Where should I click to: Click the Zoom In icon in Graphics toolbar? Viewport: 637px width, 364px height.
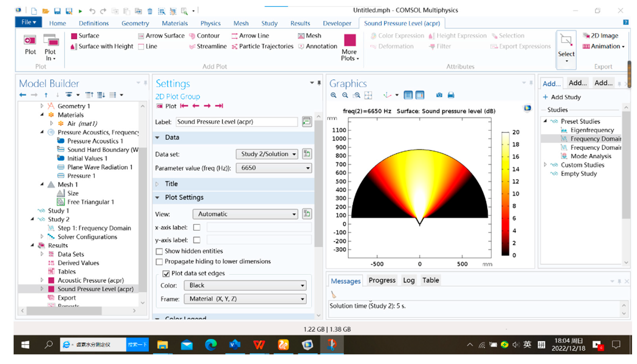pos(333,95)
